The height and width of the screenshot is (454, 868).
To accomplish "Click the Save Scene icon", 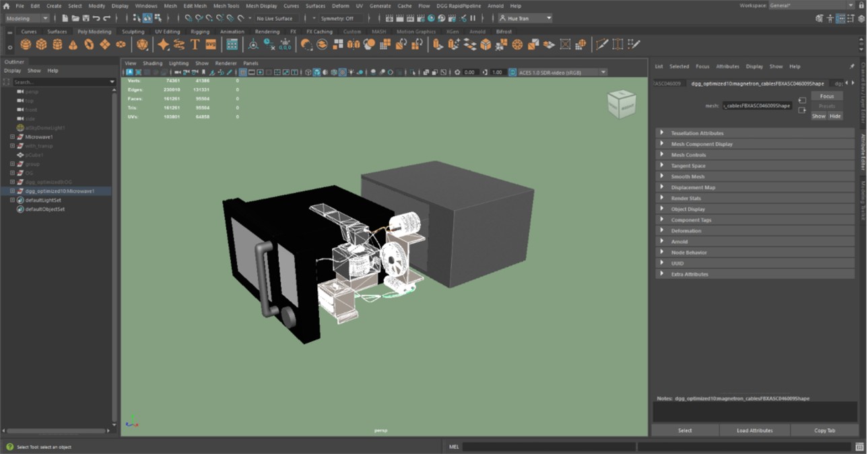I will [x=86, y=18].
